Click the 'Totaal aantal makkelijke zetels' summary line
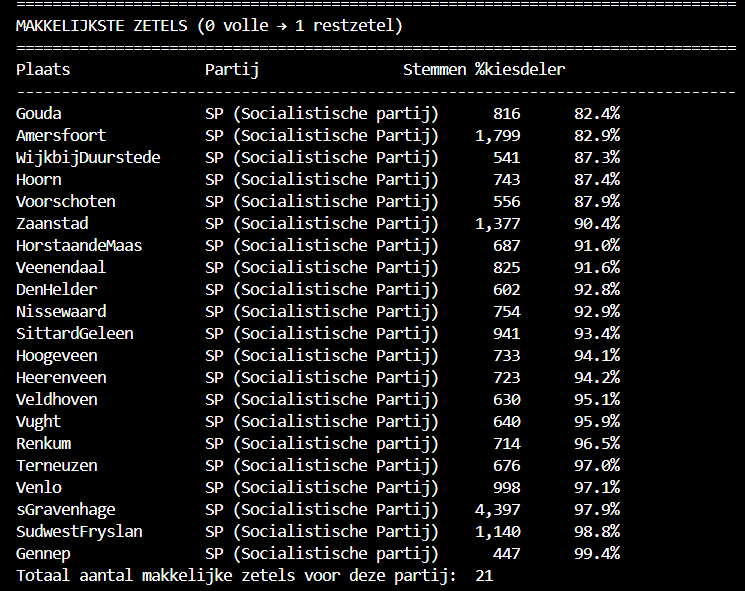Viewport: 745px width, 591px height. point(236,576)
